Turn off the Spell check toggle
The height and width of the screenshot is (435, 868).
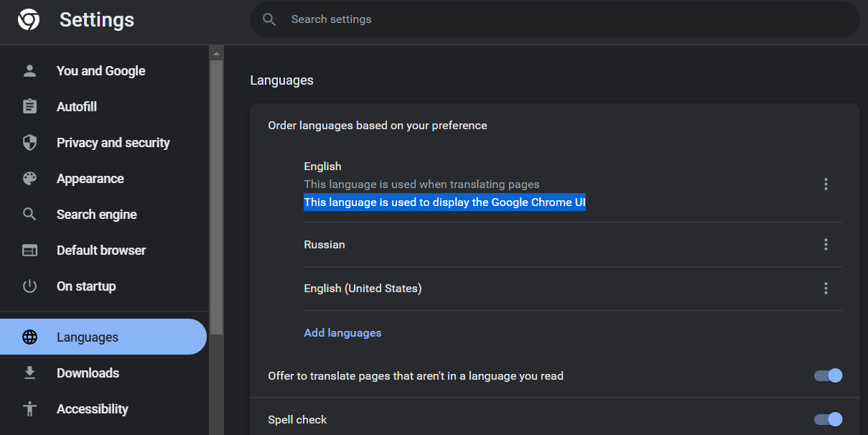[x=828, y=419]
